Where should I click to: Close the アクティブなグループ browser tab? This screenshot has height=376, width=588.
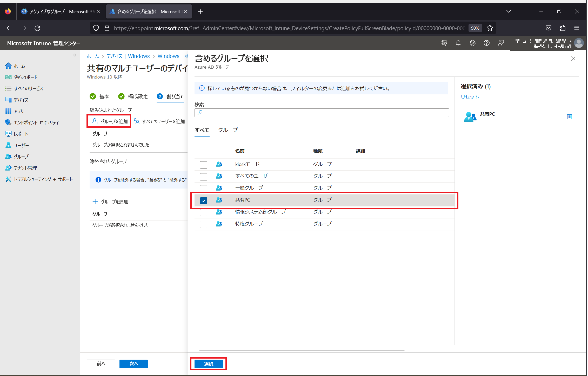coord(98,11)
